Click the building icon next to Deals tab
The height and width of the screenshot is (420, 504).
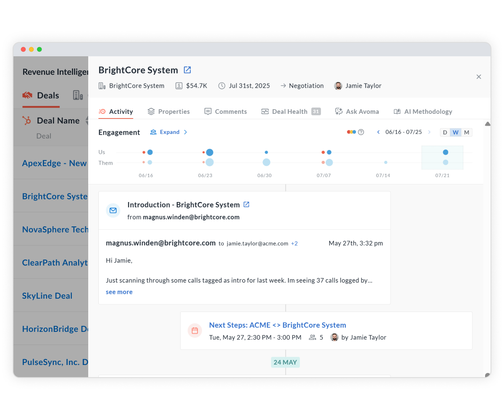[78, 95]
